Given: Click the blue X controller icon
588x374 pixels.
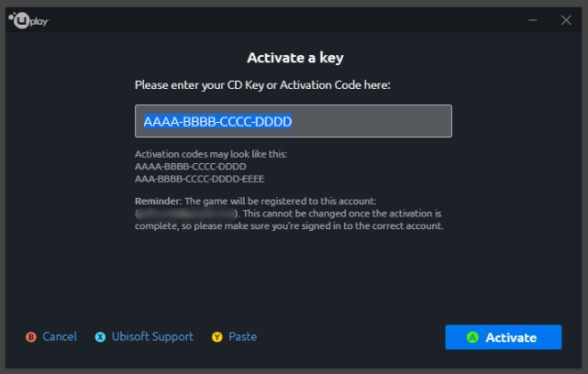Looking at the screenshot, I should (x=100, y=337).
